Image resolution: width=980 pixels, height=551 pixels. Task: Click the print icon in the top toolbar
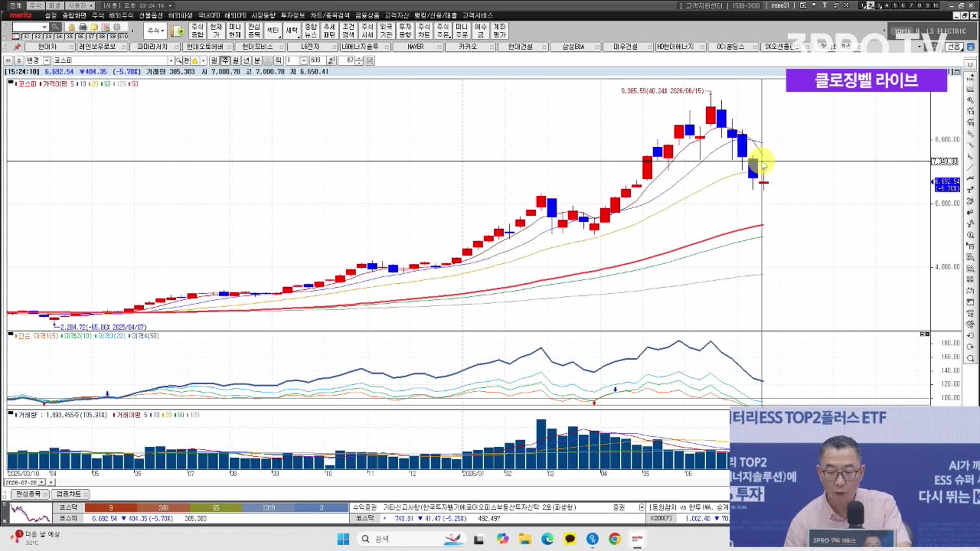(83, 27)
